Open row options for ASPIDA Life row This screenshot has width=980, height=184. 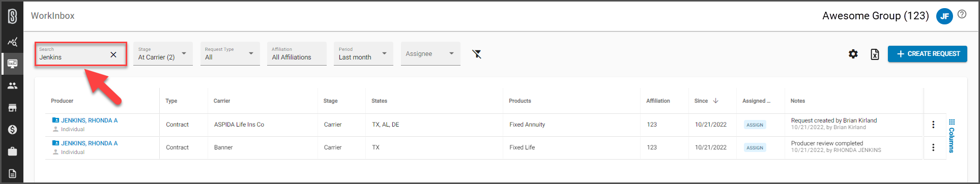pyautogui.click(x=933, y=125)
